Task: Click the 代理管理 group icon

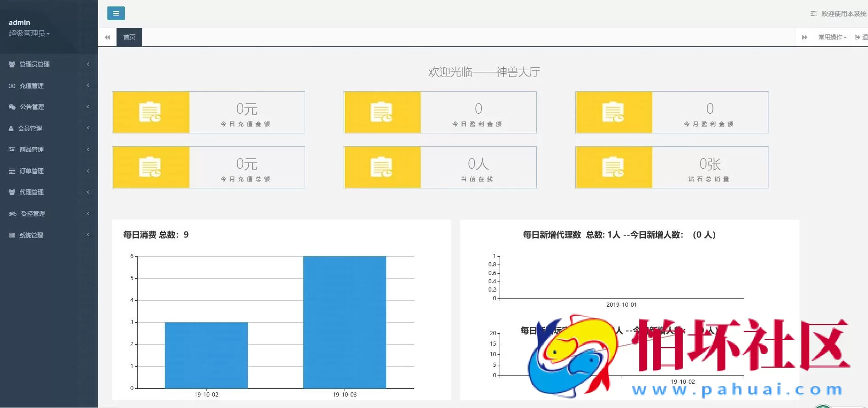Action: tap(12, 192)
